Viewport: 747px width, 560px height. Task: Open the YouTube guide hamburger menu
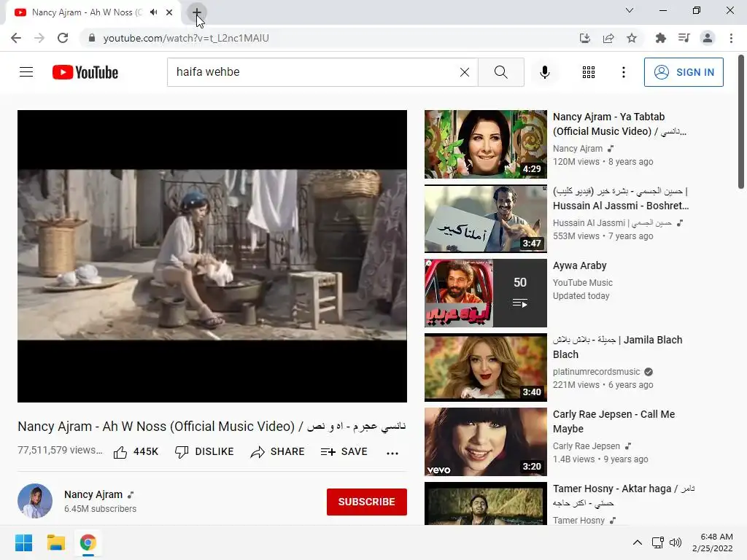tap(26, 72)
